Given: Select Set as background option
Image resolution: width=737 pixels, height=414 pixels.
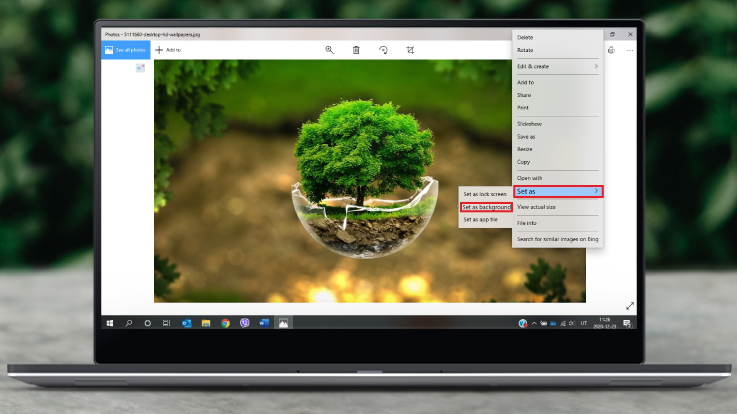Looking at the screenshot, I should pos(486,207).
